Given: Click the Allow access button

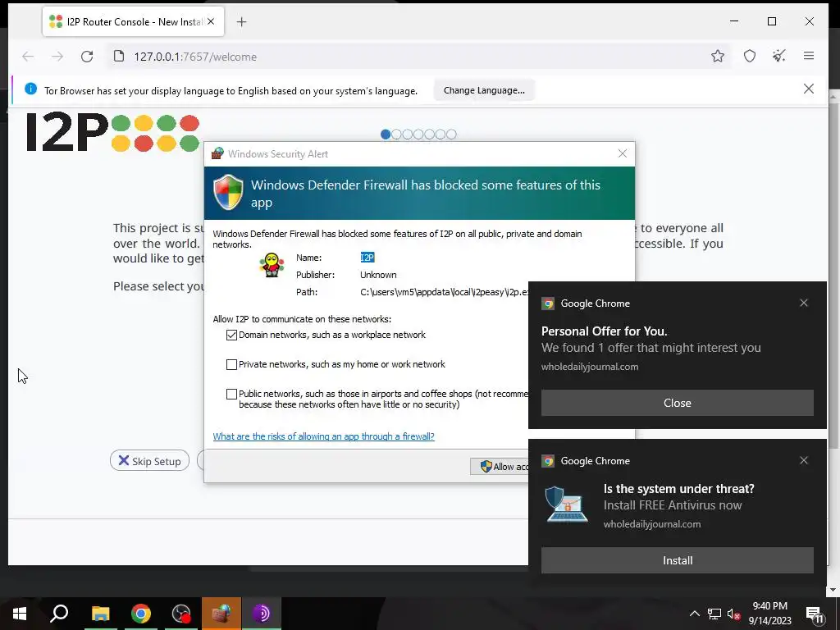Looking at the screenshot, I should tap(500, 467).
